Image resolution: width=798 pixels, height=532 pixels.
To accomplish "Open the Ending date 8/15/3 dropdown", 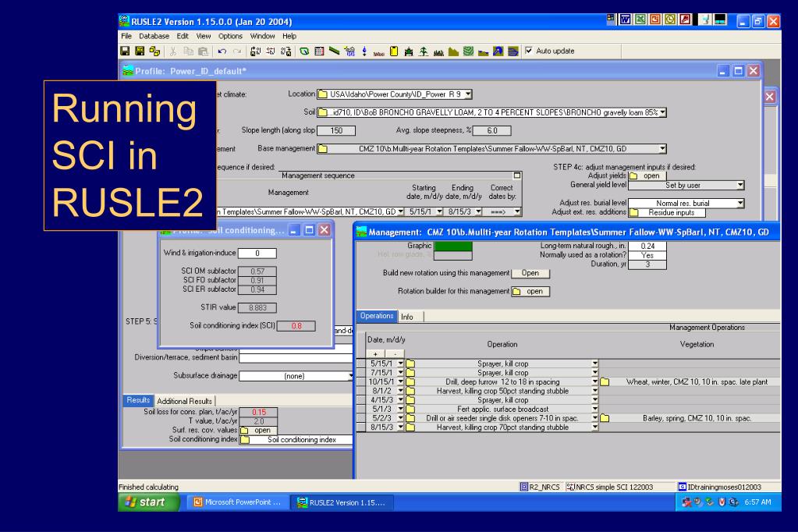I will pyautogui.click(x=478, y=211).
